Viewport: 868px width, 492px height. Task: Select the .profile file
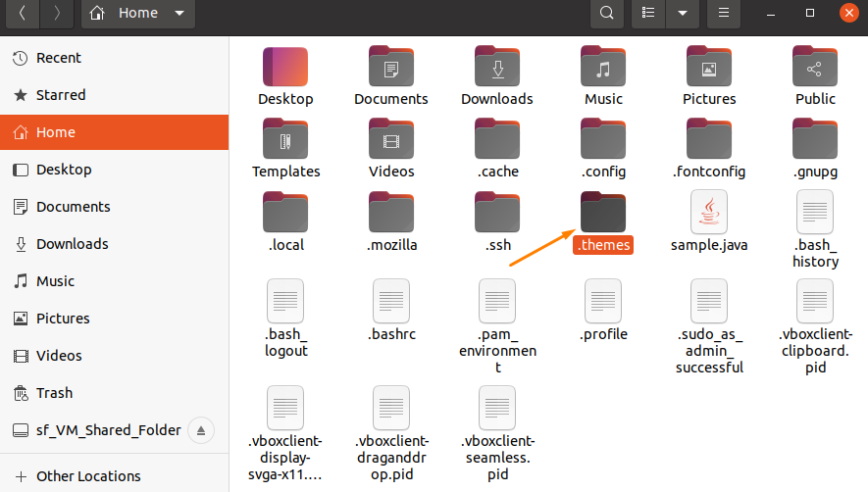tap(603, 301)
